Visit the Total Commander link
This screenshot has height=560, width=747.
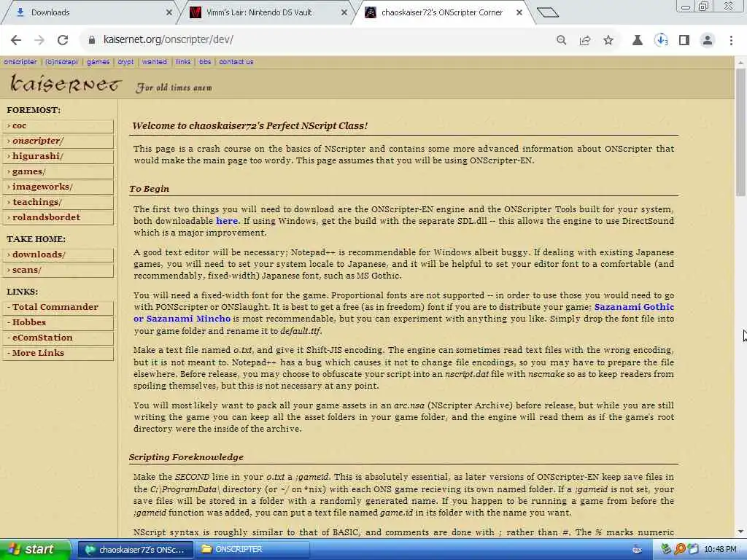(58, 307)
